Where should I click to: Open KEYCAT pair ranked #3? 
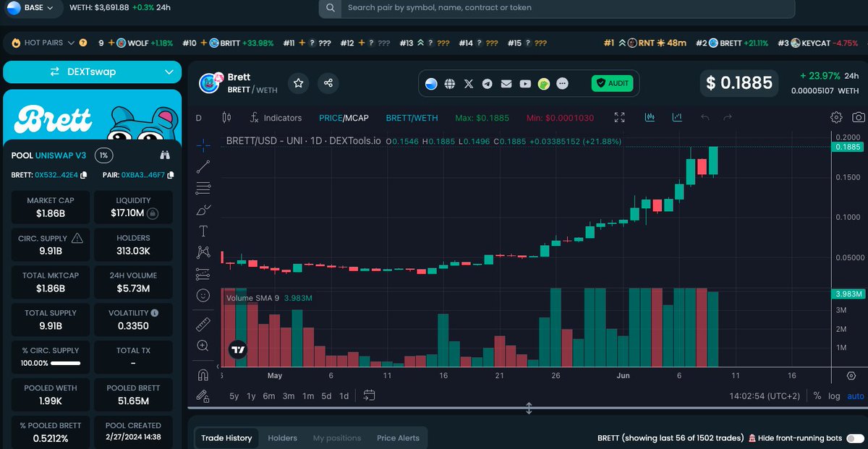(x=818, y=43)
